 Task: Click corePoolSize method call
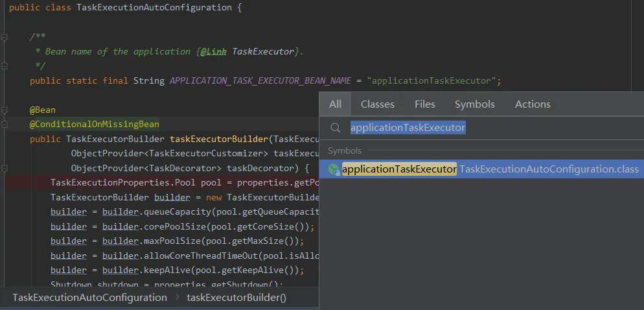(x=175, y=226)
